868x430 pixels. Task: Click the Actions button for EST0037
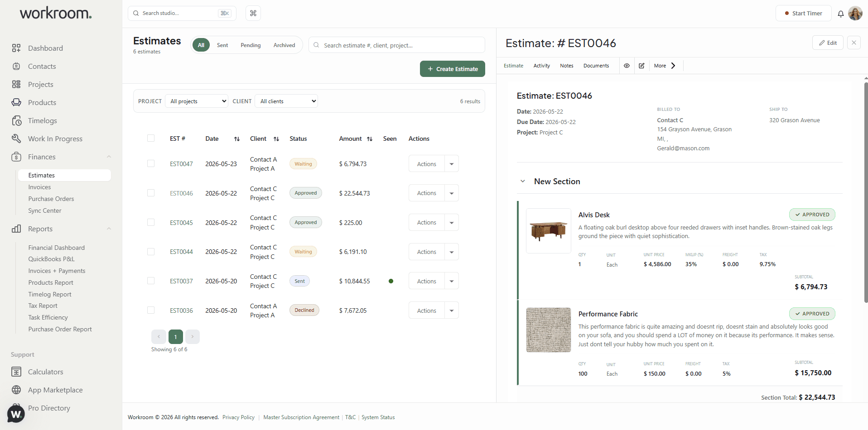tap(427, 281)
